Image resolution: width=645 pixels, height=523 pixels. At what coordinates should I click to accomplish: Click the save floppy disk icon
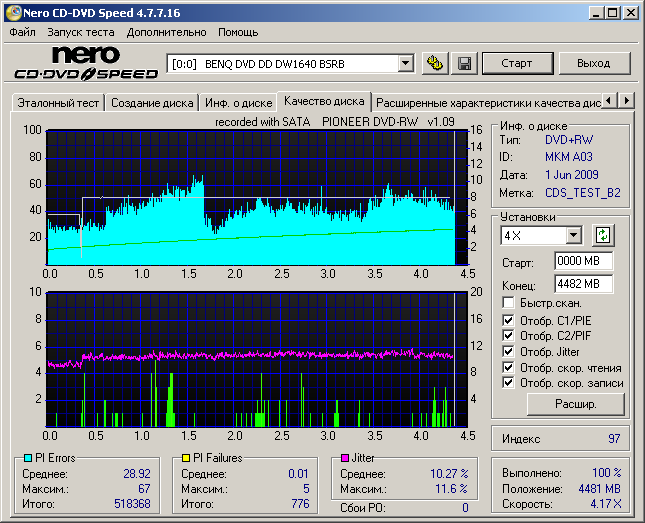point(464,63)
